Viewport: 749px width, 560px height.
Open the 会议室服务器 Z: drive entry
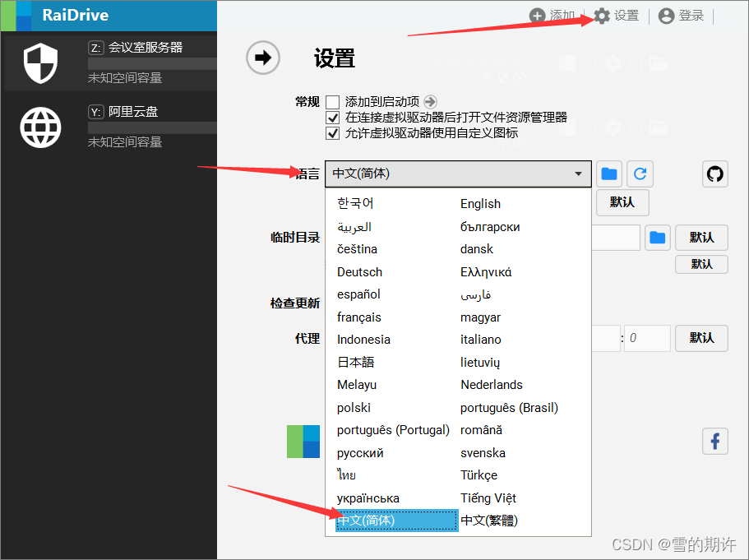(x=110, y=63)
